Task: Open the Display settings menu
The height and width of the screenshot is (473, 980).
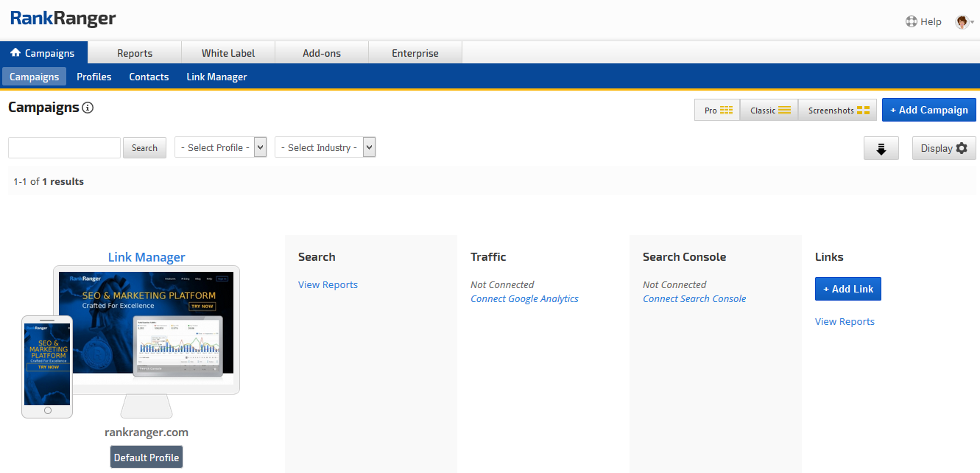Action: click(x=943, y=148)
